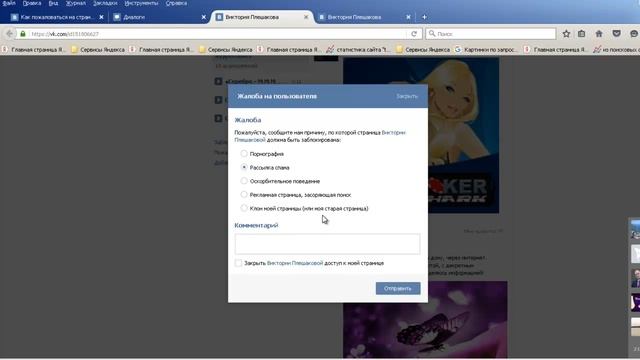Open the bookmarks list icon next to star
The image size is (640, 360).
[582, 34]
